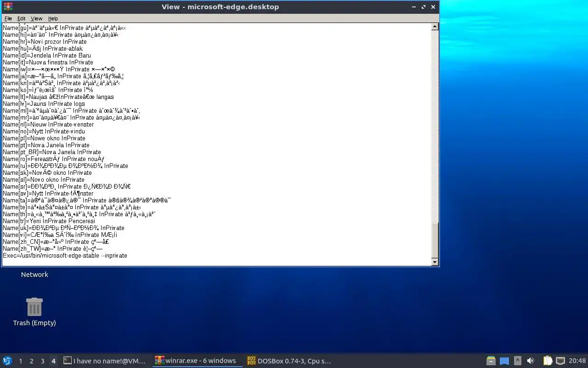Click the 20:48 clock
588x368 pixels.
[577, 361]
